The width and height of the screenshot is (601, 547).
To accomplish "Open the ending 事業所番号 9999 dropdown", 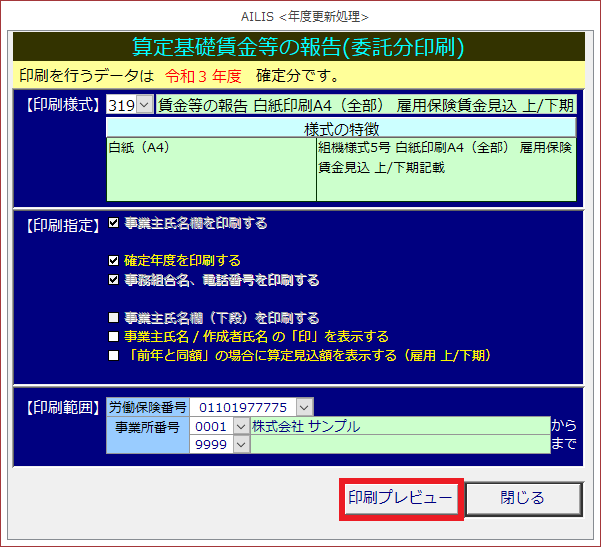I will [x=240, y=445].
